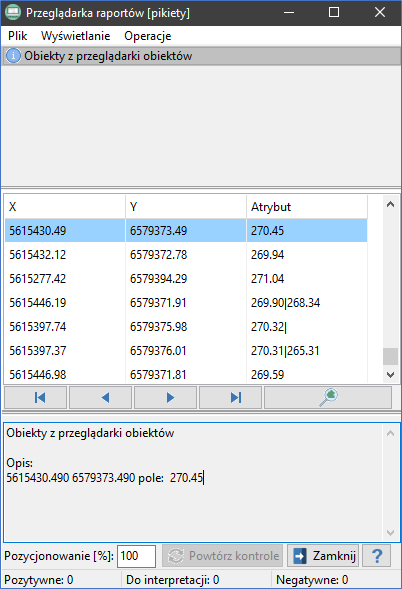Viewport: 402px width, 589px height.
Task: Jump to last record button
Action: pos(231,397)
